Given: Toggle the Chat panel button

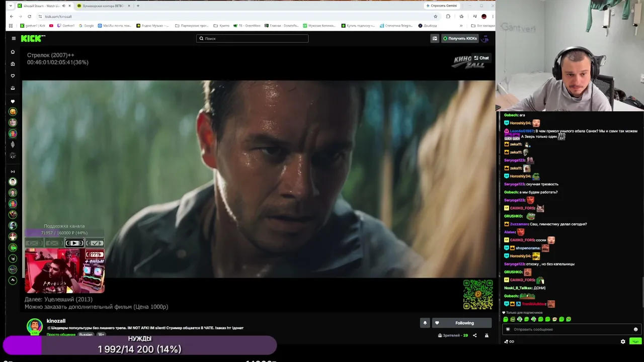Looking at the screenshot, I should coord(481,58).
